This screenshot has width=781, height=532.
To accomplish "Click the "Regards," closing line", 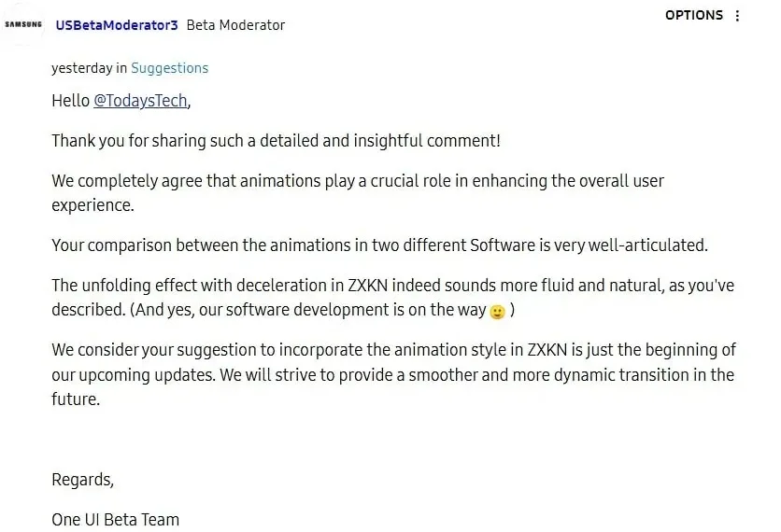I will pos(83,480).
